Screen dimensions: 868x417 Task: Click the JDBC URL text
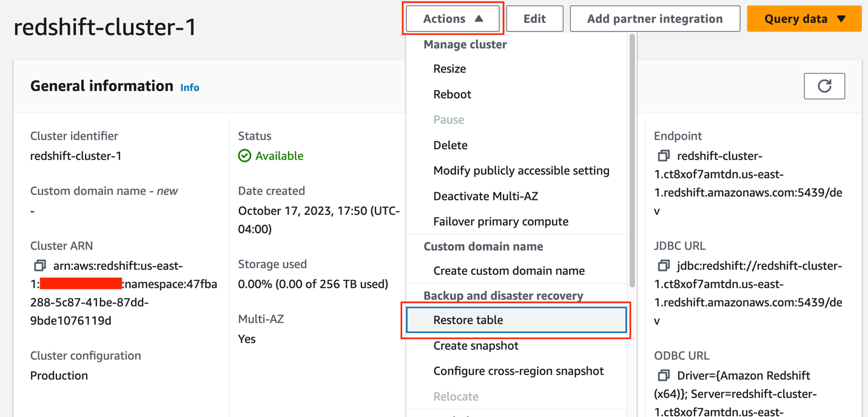point(749,293)
